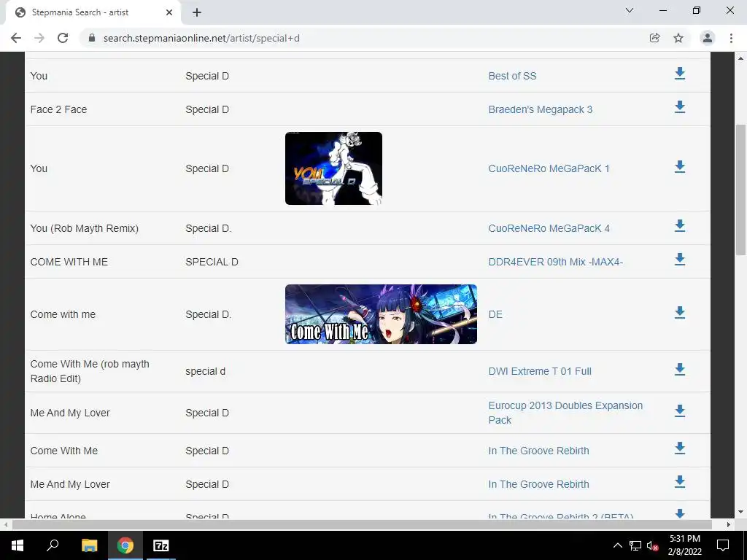This screenshot has height=560, width=747.
Task: Reload the current page
Action: coord(63,38)
